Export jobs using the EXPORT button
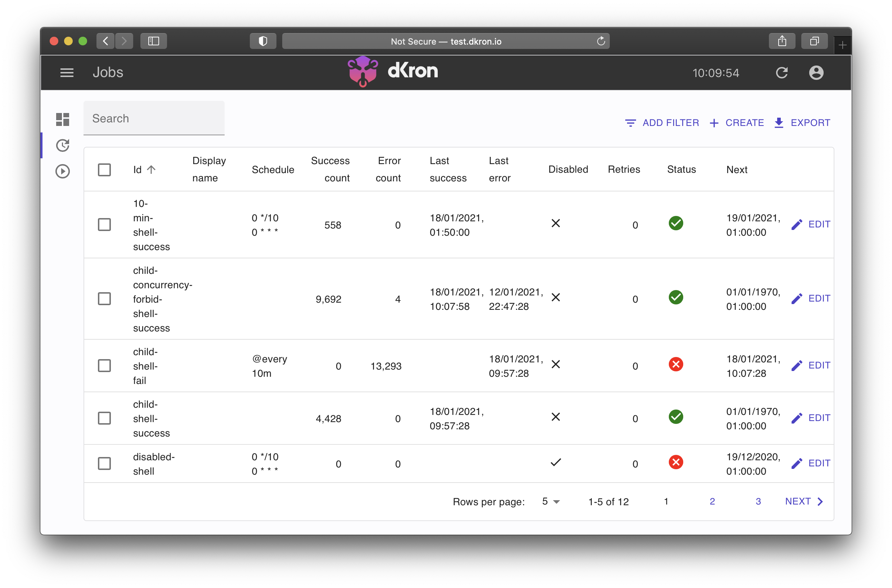 [802, 123]
